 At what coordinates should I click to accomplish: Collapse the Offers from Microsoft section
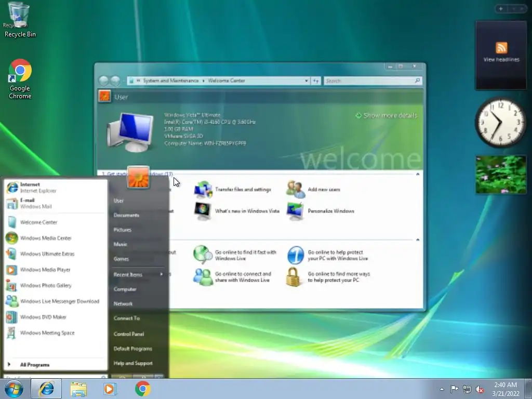(418, 240)
